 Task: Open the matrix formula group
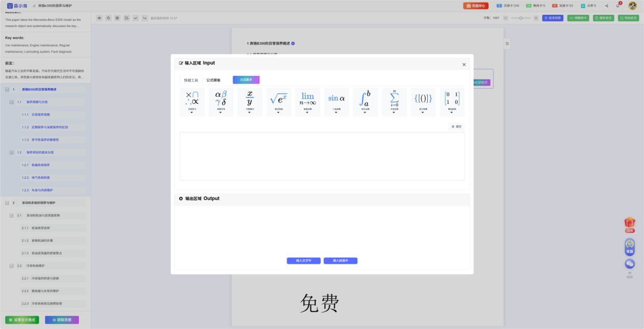tap(452, 102)
